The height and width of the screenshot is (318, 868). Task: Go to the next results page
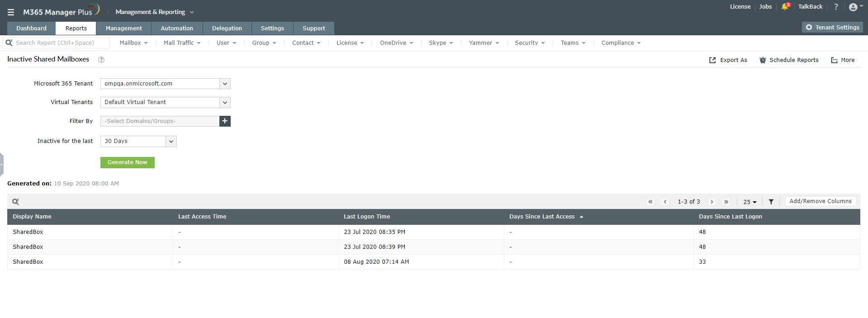(712, 202)
